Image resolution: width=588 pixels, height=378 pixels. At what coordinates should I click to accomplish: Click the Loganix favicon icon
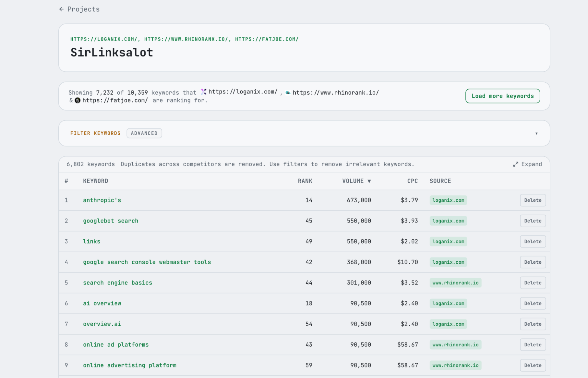[204, 92]
